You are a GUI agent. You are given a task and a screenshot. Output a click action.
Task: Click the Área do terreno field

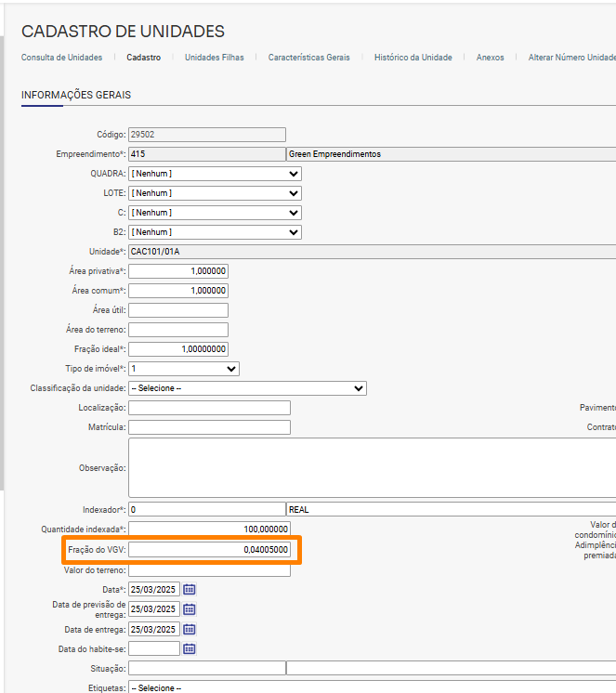pyautogui.click(x=178, y=330)
